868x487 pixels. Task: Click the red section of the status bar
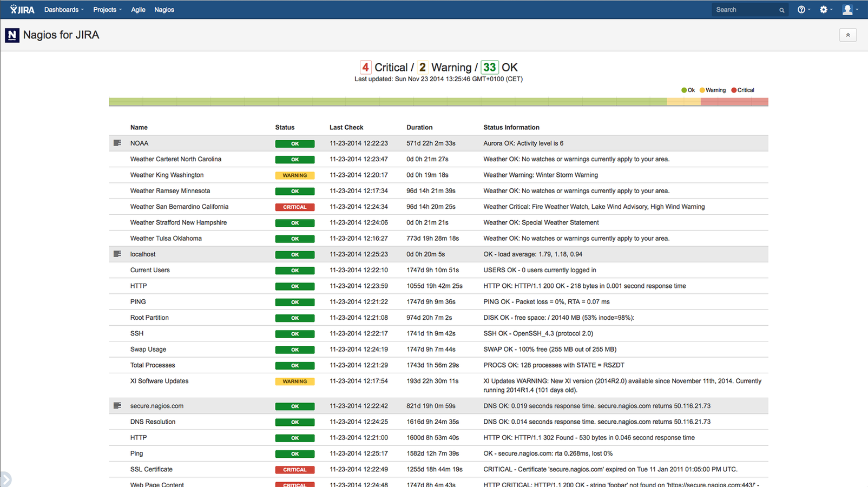[x=734, y=102]
